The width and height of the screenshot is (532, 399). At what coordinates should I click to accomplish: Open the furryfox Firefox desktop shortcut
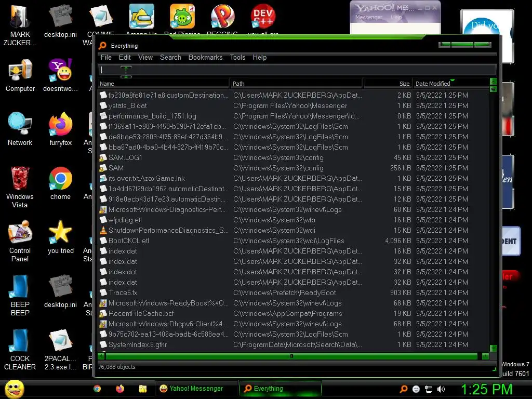point(60,129)
